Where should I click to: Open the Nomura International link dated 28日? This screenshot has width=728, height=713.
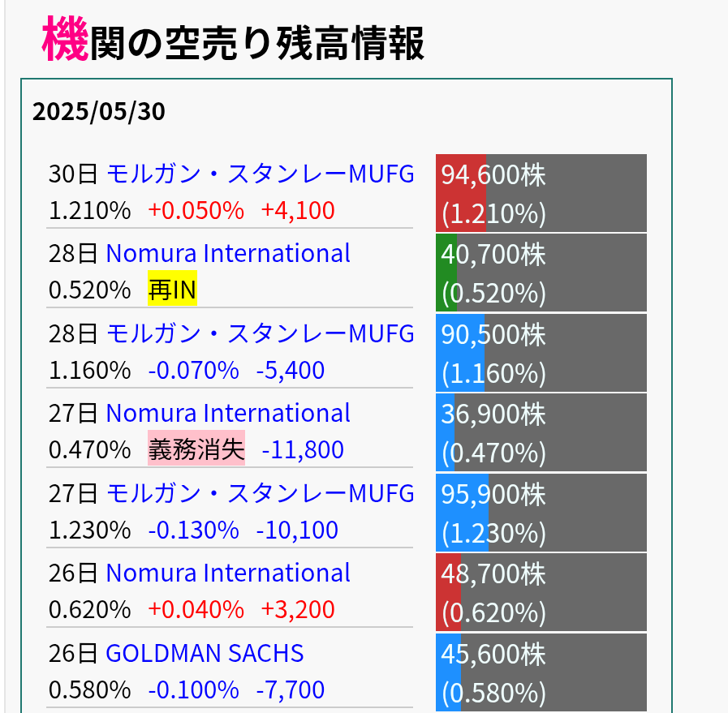point(227,253)
